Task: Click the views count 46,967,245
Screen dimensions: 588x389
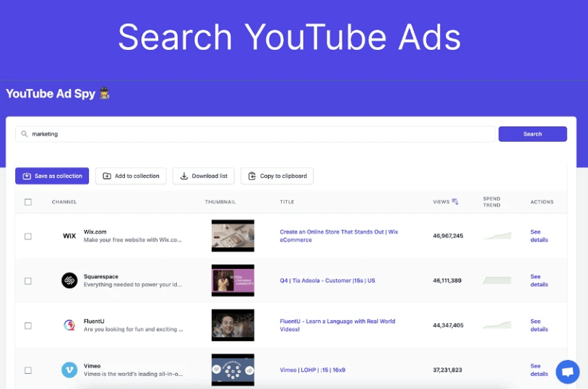Action: point(448,236)
